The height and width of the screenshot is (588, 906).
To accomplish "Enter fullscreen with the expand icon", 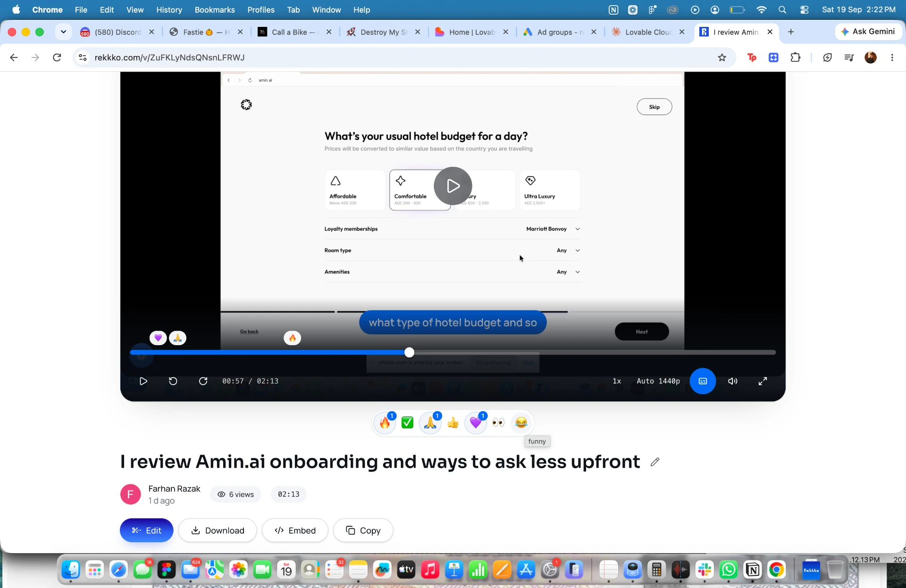I will (763, 381).
